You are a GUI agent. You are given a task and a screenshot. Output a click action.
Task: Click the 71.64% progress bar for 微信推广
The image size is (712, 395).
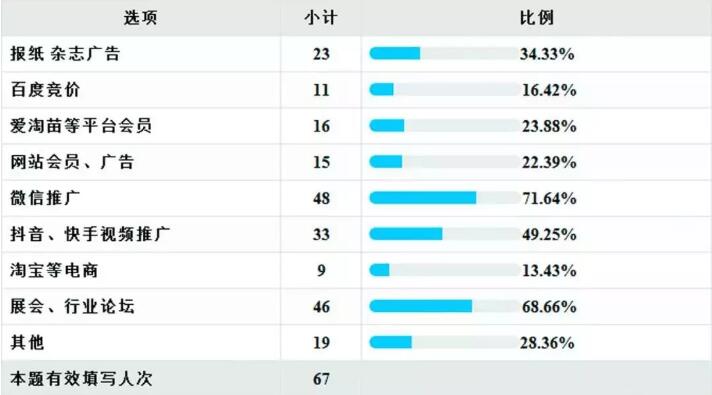(x=444, y=198)
